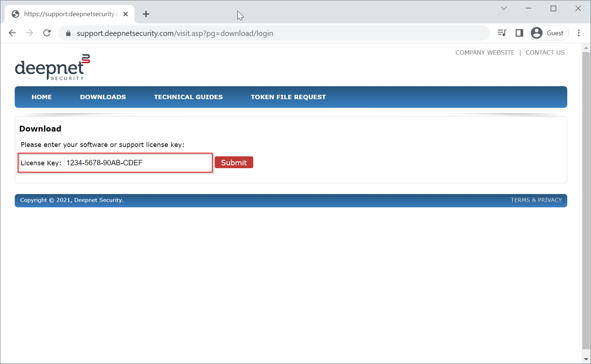Go to HOME in navigation bar
Image resolution: width=591 pixels, height=364 pixels.
(x=42, y=97)
